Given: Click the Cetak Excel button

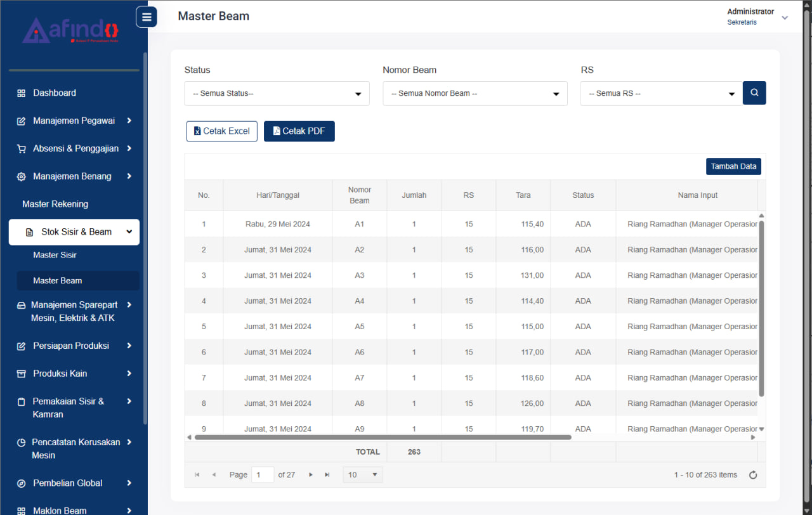Looking at the screenshot, I should 222,131.
